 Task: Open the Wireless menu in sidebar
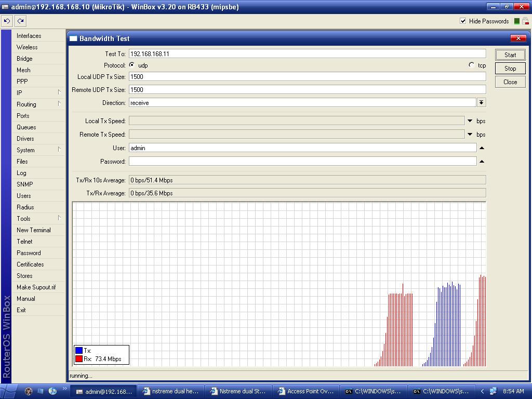point(27,47)
